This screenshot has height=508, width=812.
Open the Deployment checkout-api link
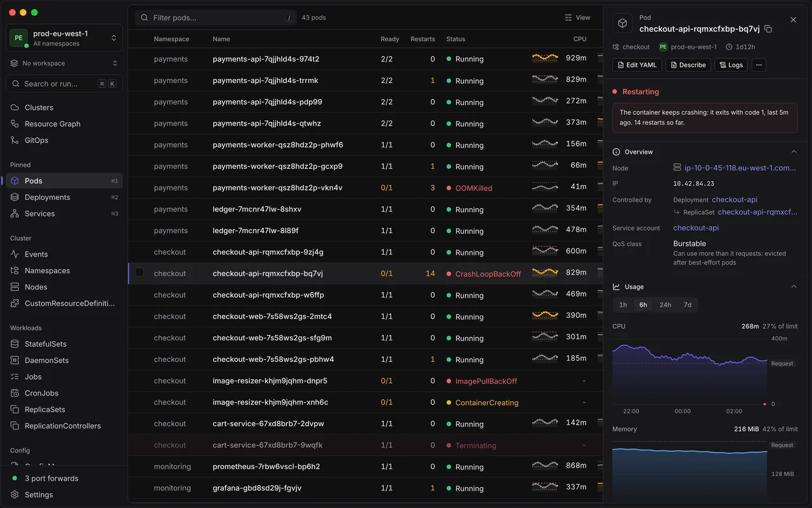735,199
